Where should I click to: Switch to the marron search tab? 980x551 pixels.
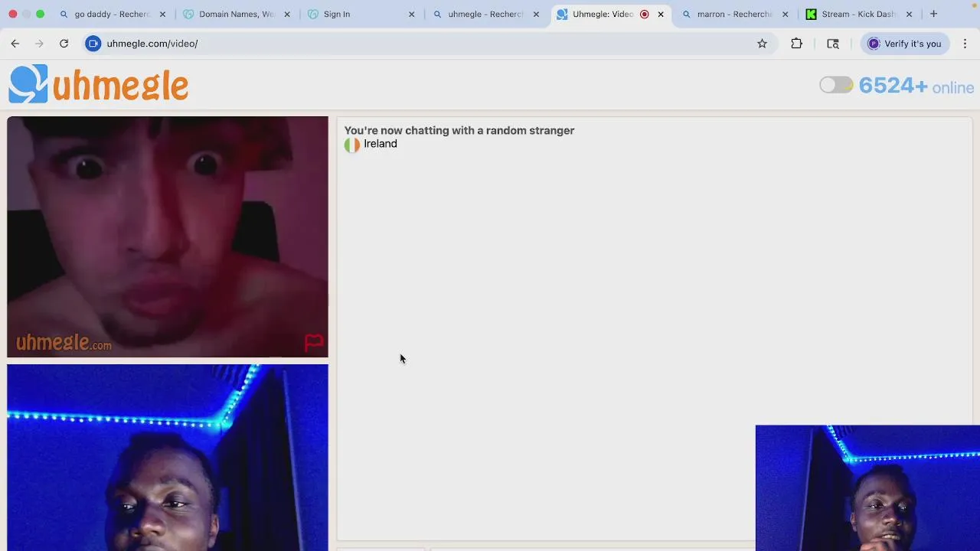pos(734,14)
